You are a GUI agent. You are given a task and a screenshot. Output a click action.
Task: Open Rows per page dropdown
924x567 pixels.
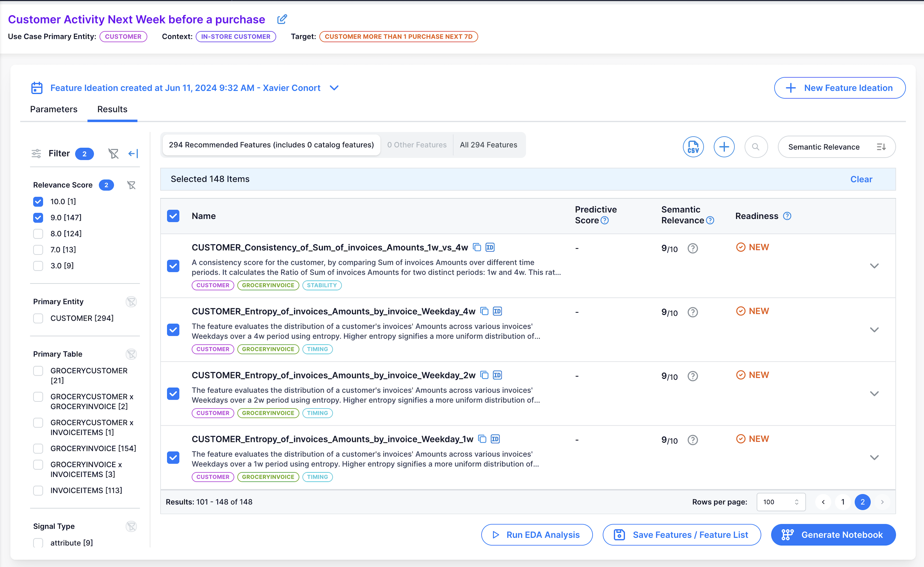pos(781,502)
